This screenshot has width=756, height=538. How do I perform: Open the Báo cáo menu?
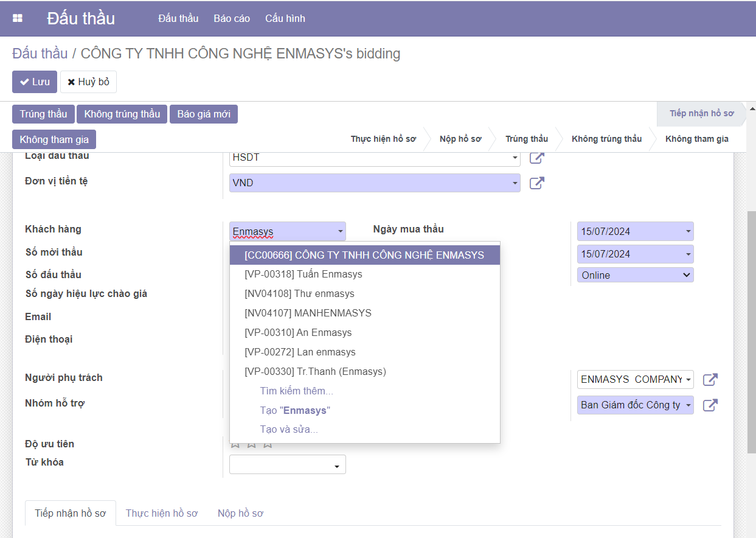232,18
